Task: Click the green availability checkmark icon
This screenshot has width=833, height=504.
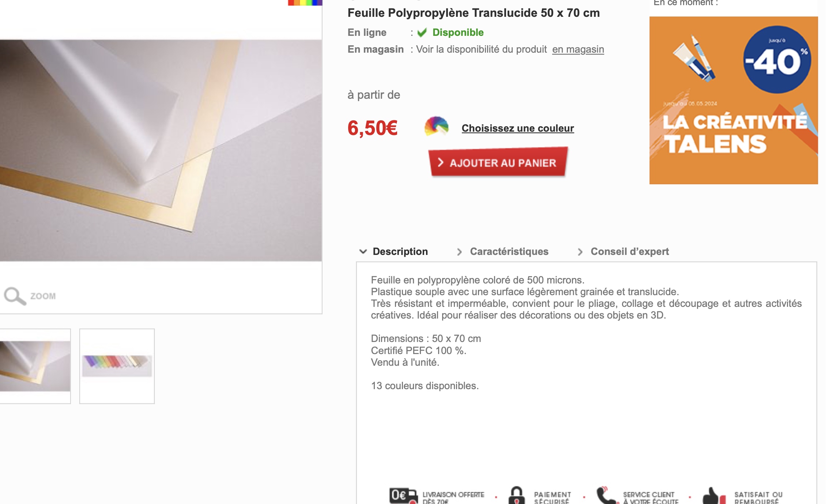Action: [422, 33]
